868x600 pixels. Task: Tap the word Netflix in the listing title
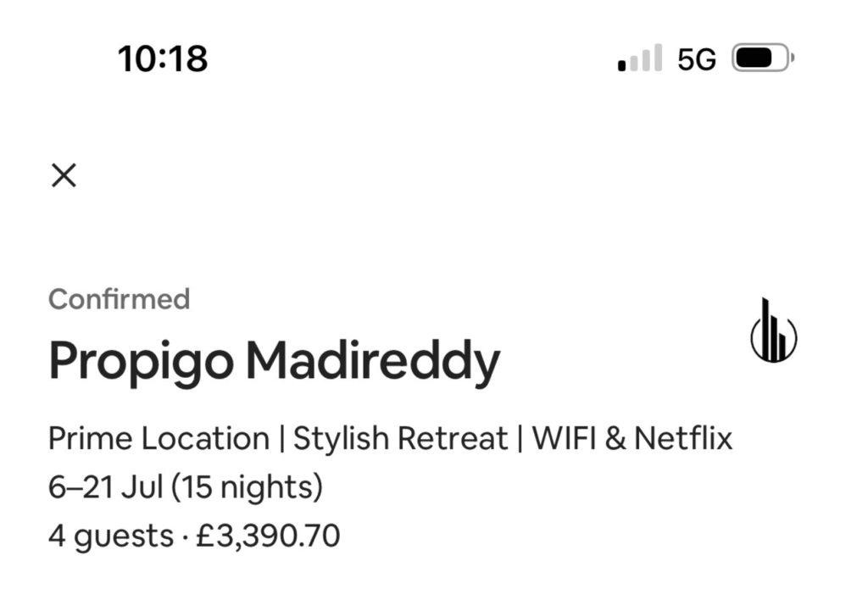(x=683, y=439)
